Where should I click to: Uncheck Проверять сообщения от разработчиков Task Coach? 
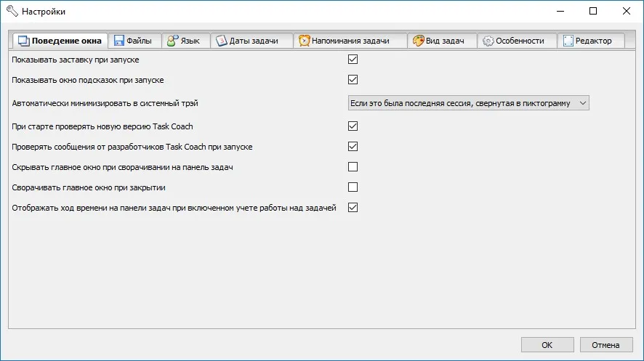[353, 147]
